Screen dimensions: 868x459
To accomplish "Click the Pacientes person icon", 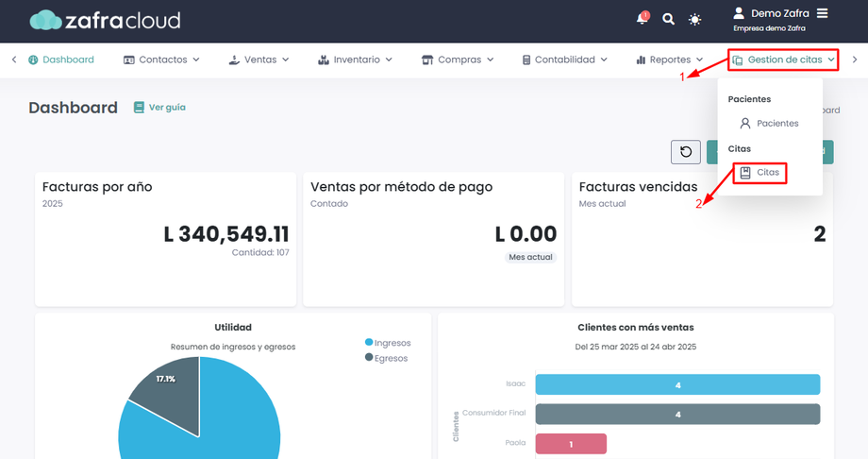I will (x=745, y=124).
